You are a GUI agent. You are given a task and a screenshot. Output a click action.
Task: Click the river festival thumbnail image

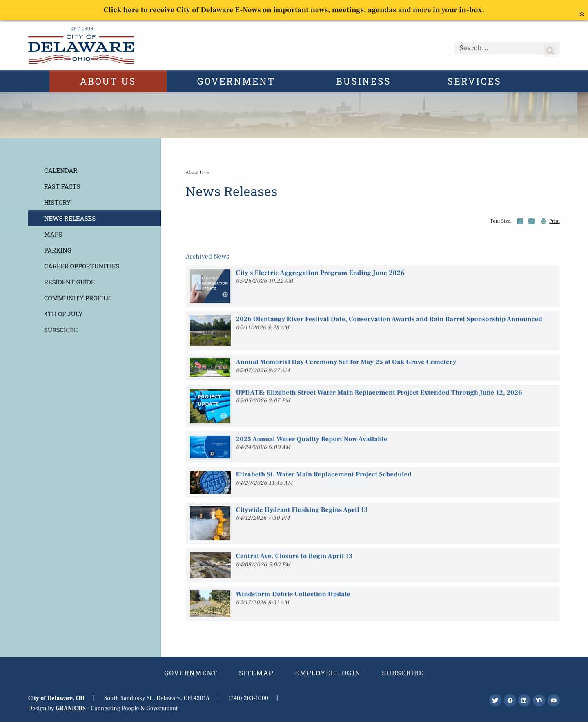210,331
